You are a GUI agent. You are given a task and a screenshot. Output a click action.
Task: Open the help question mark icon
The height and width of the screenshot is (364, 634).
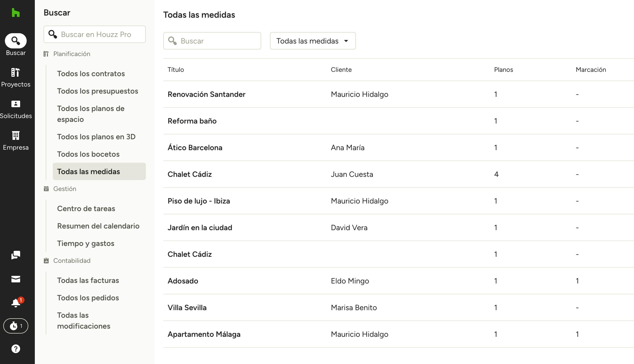pos(16,349)
